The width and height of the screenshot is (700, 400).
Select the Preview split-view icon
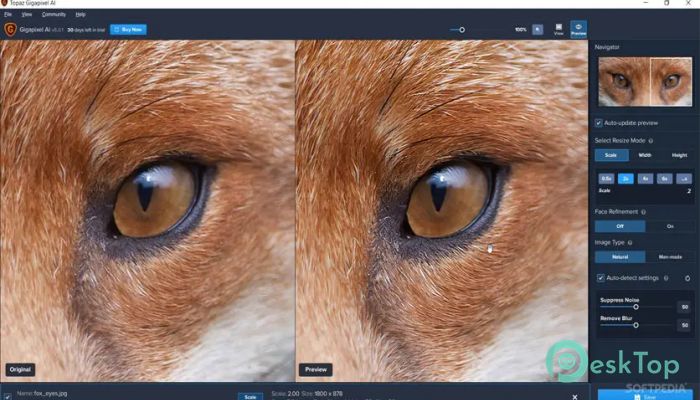point(578,30)
